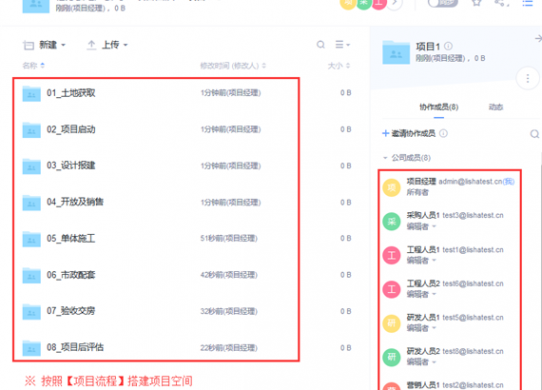This screenshot has height=390, width=542.
Task: Change role dropdown for 采购人员1
Action: (421, 226)
